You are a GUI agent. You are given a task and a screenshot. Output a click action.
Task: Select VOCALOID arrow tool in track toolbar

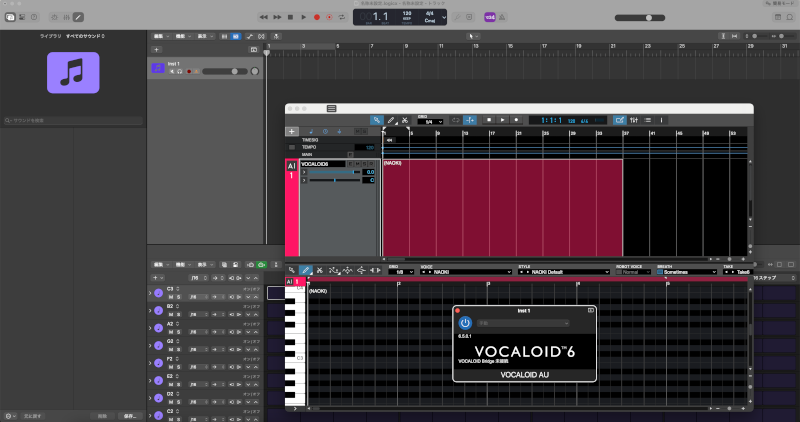pos(377,120)
